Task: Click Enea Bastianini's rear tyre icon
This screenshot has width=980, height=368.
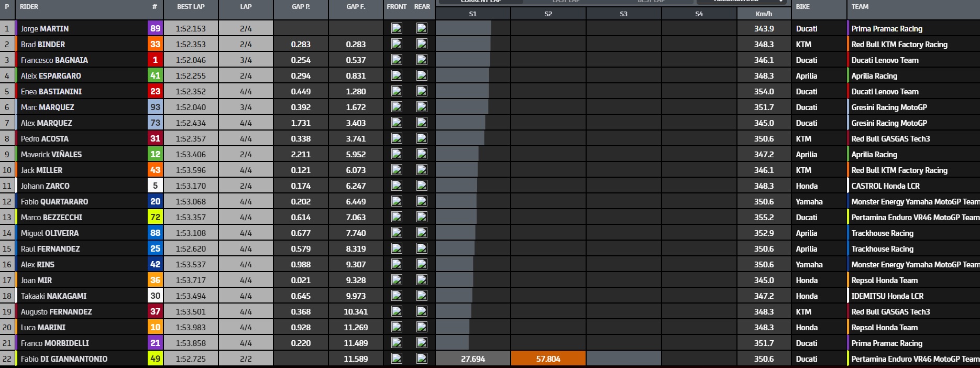Action: [422, 91]
